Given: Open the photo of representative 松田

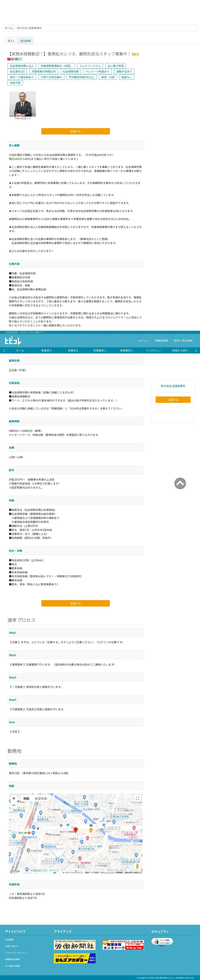Looking at the screenshot, I should [23, 104].
